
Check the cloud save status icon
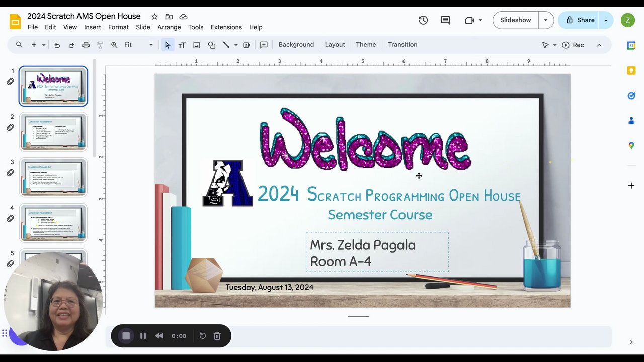click(183, 17)
